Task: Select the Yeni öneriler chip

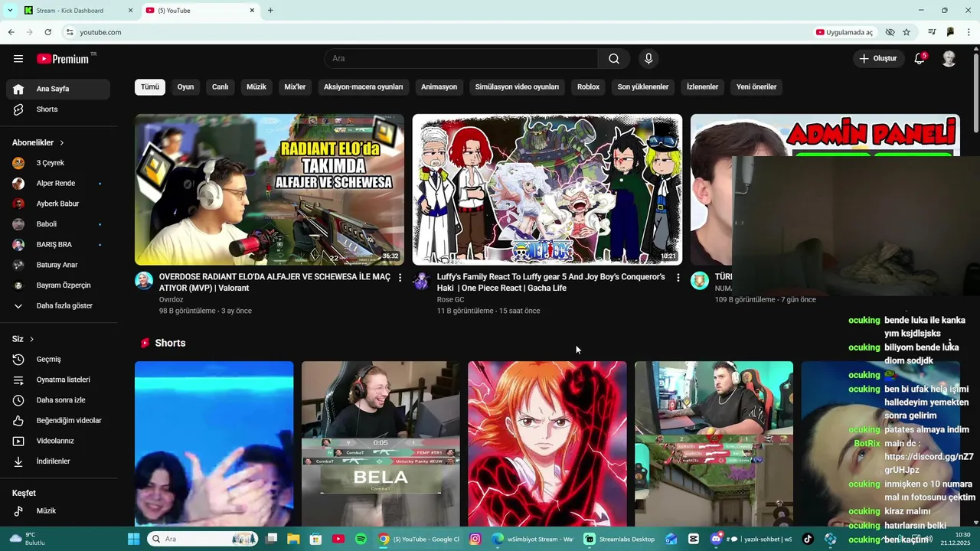Action: pyautogui.click(x=756, y=86)
